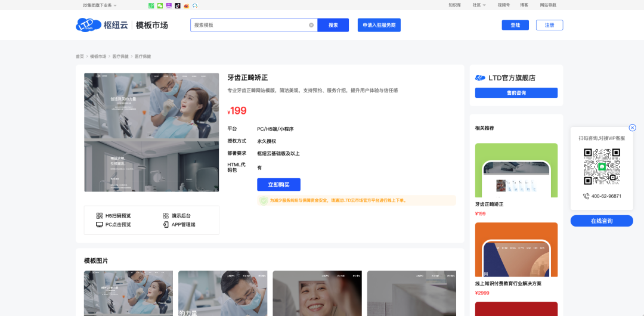Open the LTD官方旗舰店 store name
The height and width of the screenshot is (316, 644).
(512, 78)
